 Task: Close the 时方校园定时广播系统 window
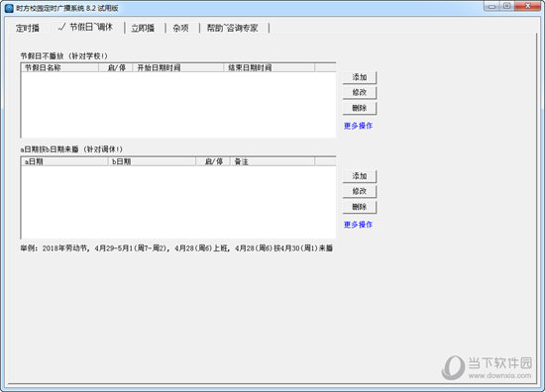527,6
